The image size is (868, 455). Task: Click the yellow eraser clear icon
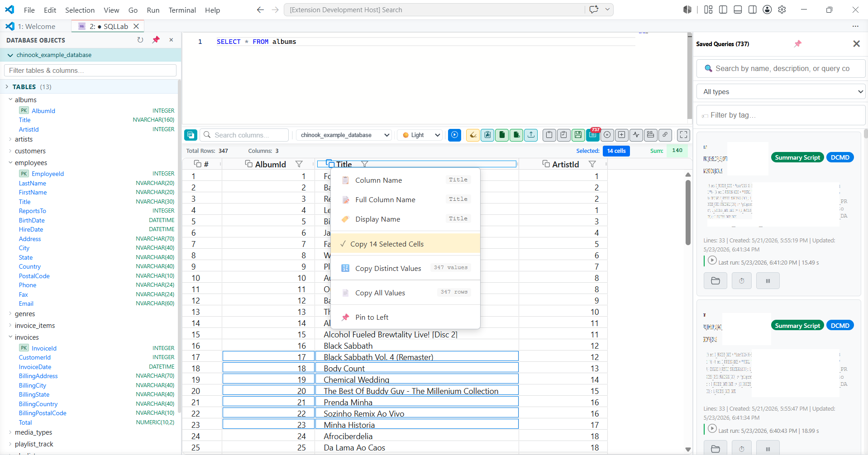click(x=472, y=135)
